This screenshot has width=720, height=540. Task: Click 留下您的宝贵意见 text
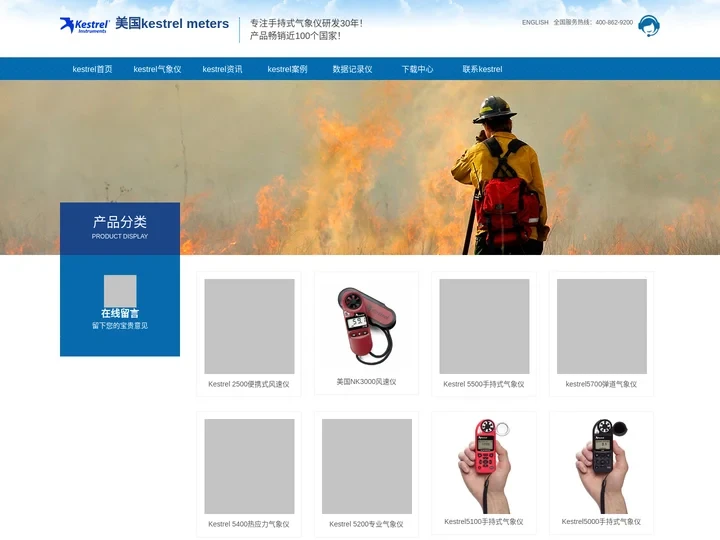120,326
